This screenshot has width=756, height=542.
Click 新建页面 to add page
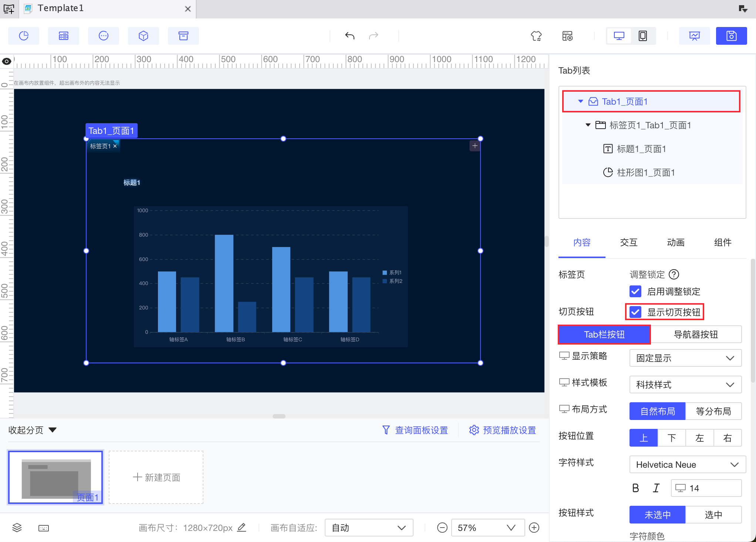156,477
